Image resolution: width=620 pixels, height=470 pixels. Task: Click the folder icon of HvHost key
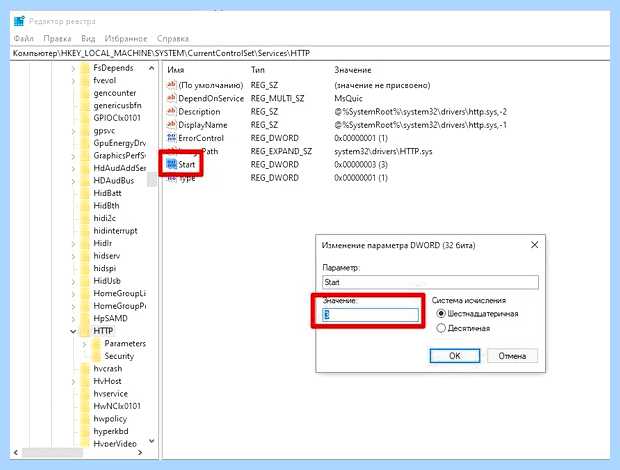click(85, 381)
